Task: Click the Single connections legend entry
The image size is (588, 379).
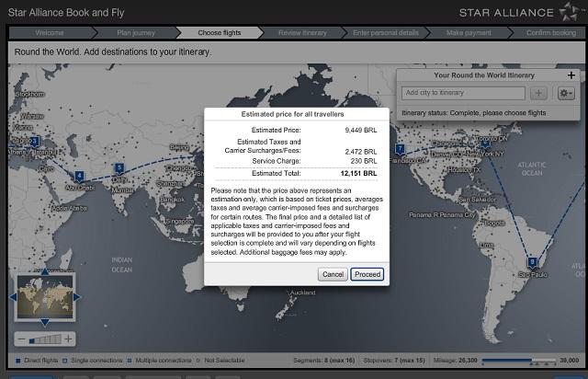Action: [93, 361]
